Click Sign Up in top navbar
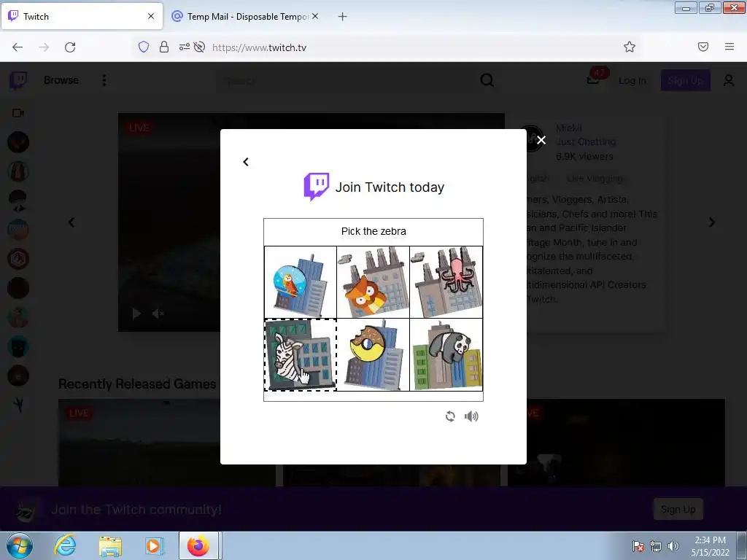Viewport: 747px width, 560px height. (x=685, y=80)
